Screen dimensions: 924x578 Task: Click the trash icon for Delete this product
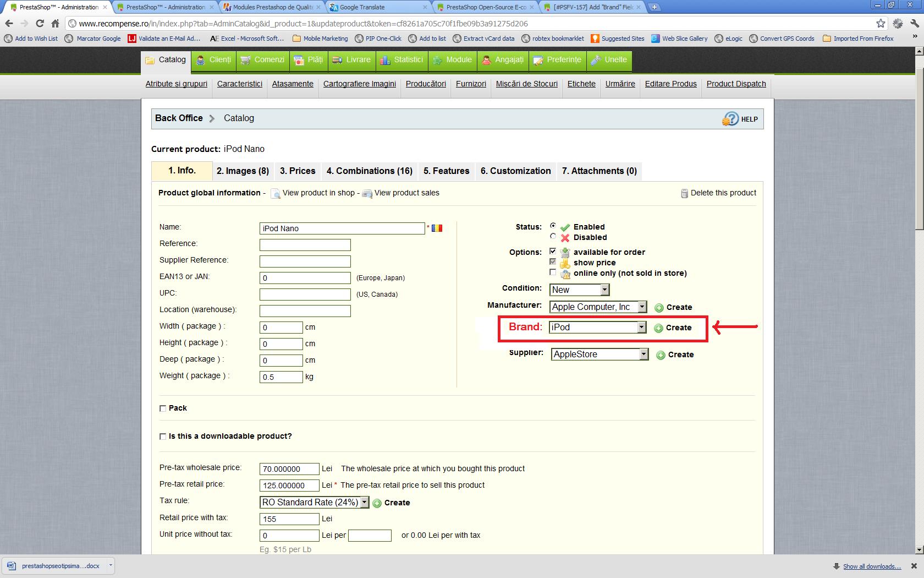click(684, 193)
